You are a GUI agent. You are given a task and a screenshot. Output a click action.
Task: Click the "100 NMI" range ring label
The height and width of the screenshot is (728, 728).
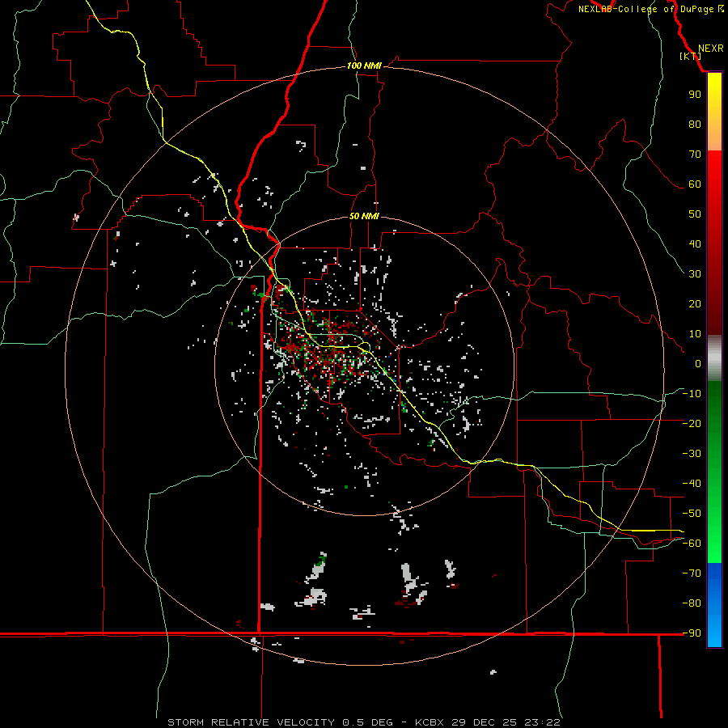(x=364, y=66)
